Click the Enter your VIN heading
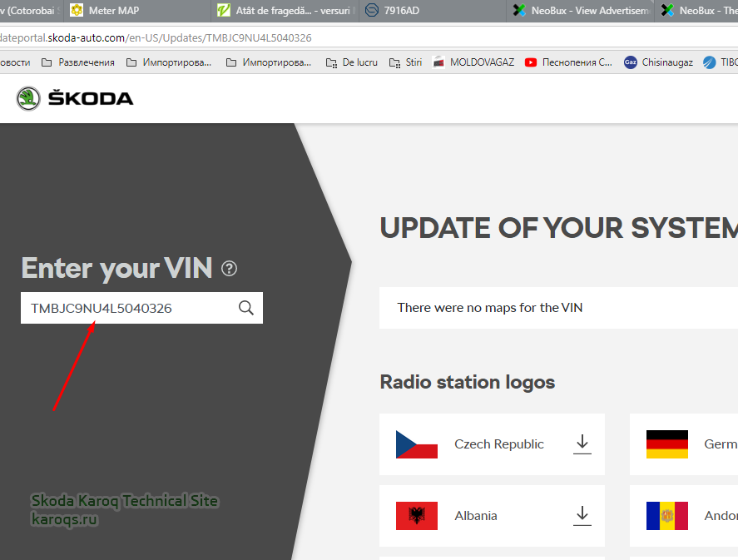The image size is (738, 560). [x=116, y=268]
